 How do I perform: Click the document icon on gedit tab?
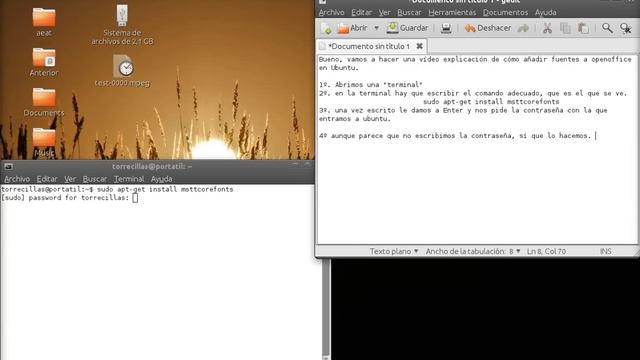pyautogui.click(x=322, y=46)
